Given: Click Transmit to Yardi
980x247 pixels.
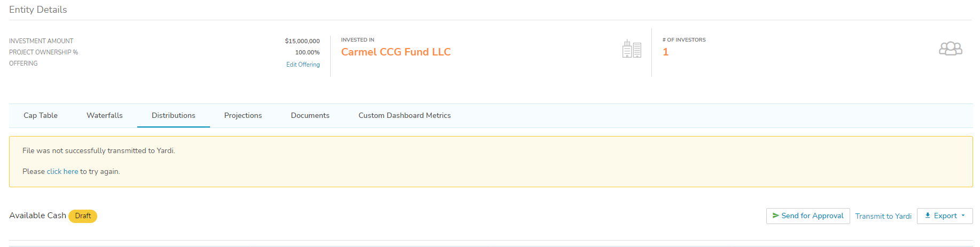Looking at the screenshot, I should tap(883, 216).
